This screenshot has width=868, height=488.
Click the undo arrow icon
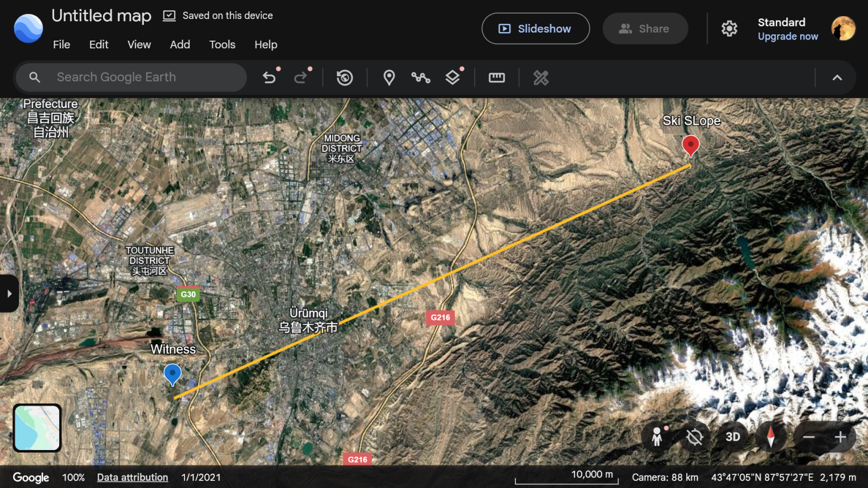[269, 78]
